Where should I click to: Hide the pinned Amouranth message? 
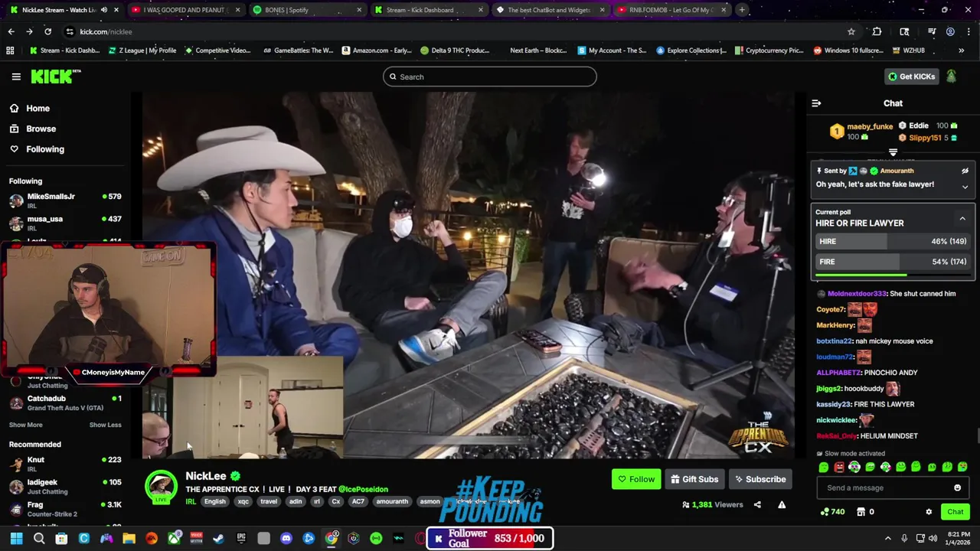[x=965, y=171]
